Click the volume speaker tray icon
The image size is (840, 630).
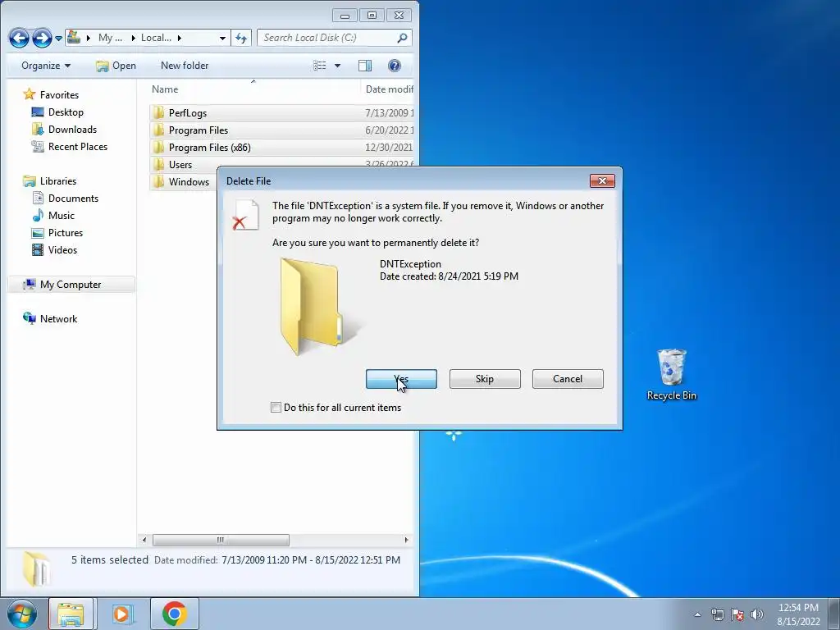[x=757, y=614]
